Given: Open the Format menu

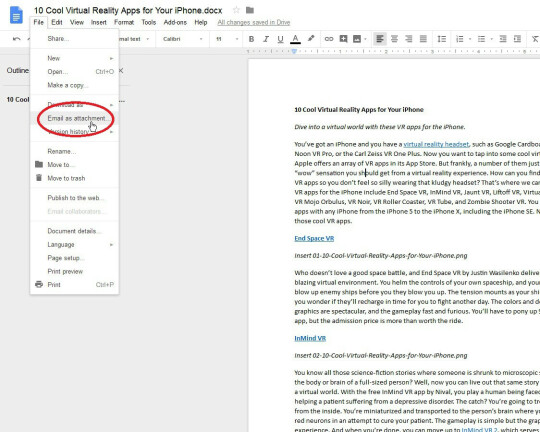Looking at the screenshot, I should click(124, 22).
